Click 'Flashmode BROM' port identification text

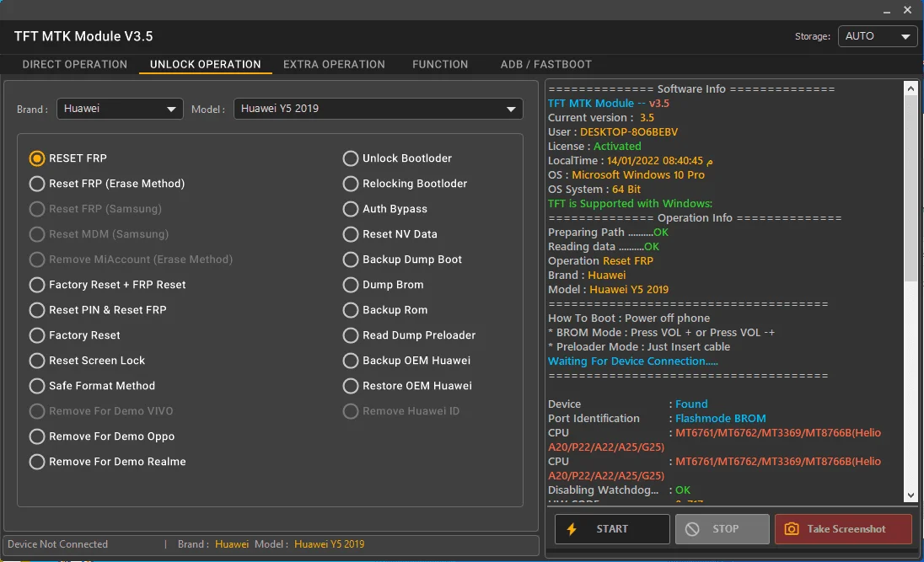(x=720, y=418)
